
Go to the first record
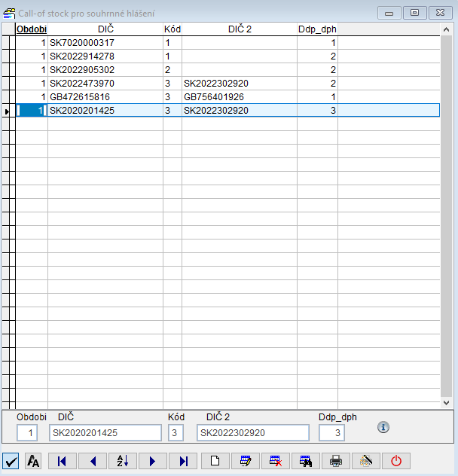63,461
